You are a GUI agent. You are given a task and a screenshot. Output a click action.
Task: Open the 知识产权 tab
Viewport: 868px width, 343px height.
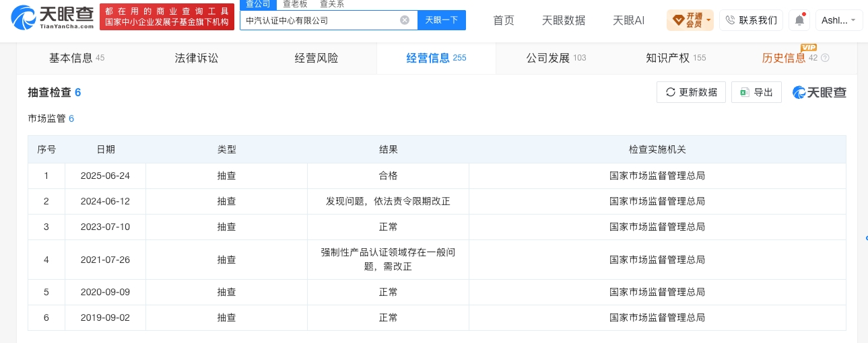[x=676, y=58]
